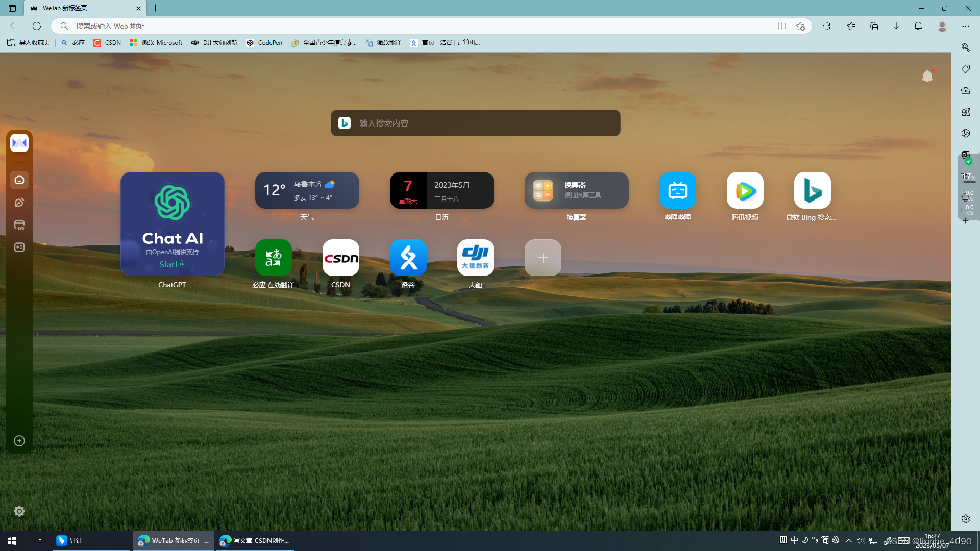Open the 换算器 converter widget
The image size is (980, 551).
(577, 190)
